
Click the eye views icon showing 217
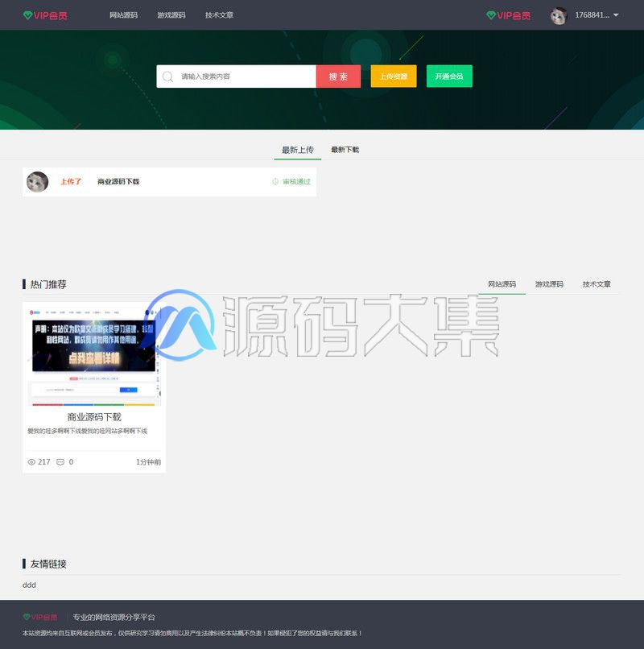click(31, 462)
